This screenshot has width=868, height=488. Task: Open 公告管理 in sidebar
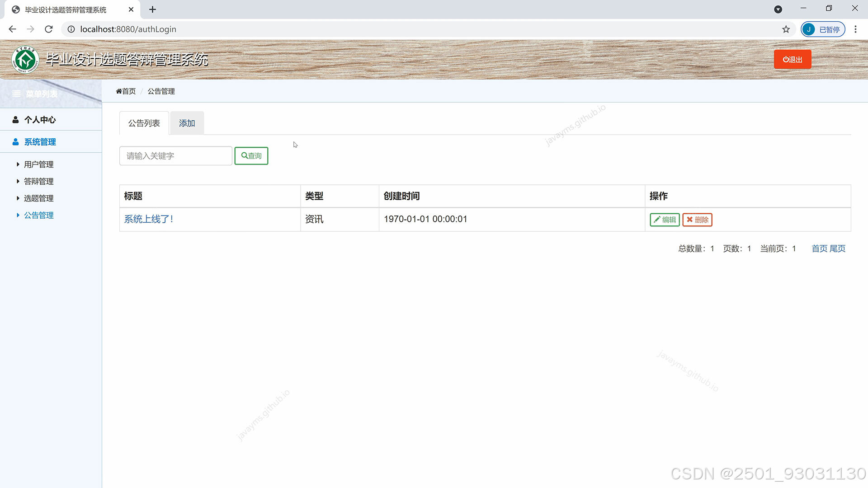(38, 216)
